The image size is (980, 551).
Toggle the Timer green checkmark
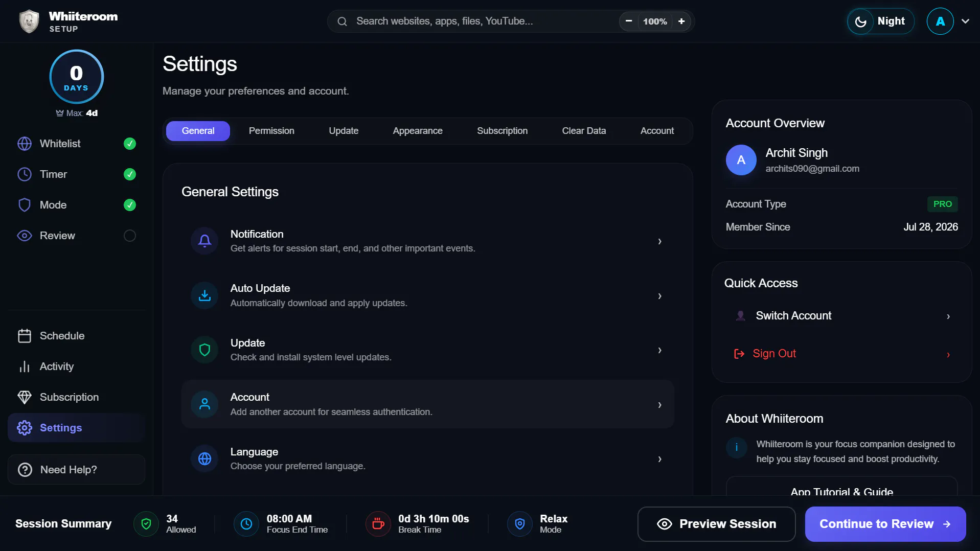(x=130, y=174)
